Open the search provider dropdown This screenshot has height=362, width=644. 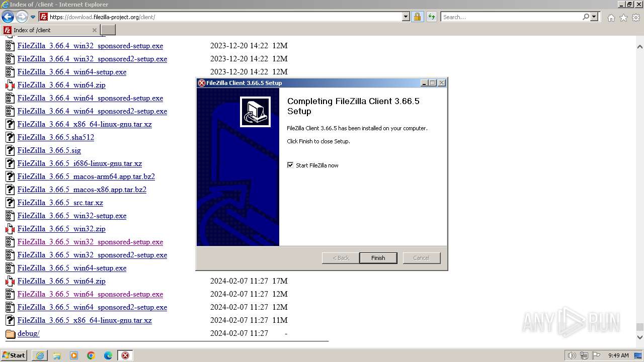click(594, 17)
